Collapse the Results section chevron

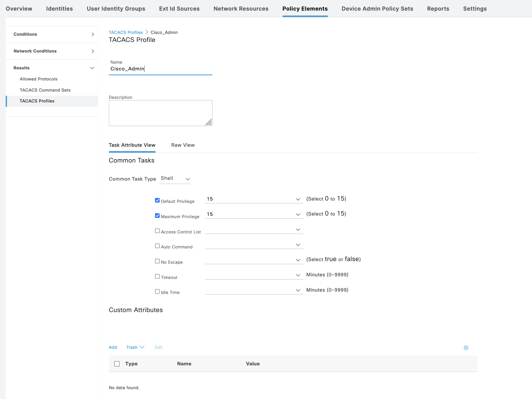[x=92, y=68]
